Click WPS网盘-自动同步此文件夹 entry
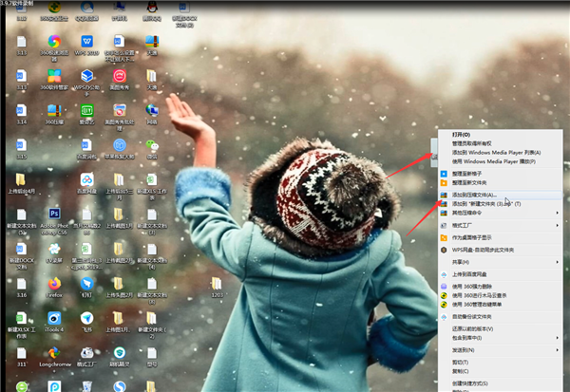This screenshot has height=392, width=570. (501, 250)
